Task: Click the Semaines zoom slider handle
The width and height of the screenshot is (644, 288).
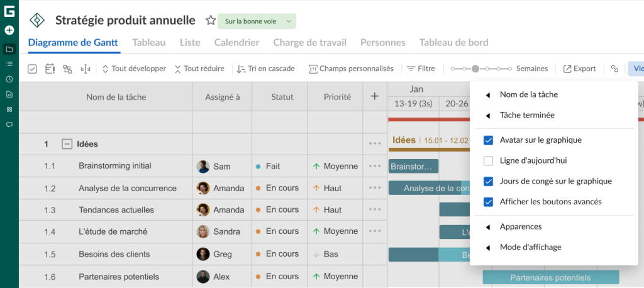Action: pos(475,69)
